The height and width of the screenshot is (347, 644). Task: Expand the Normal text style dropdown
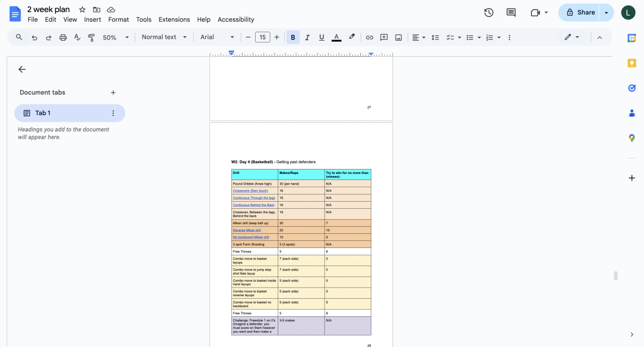[x=164, y=37]
